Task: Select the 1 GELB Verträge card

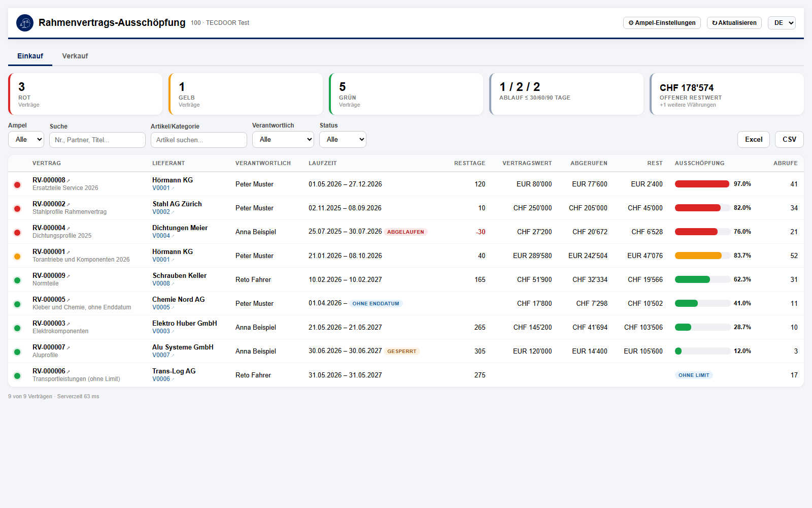Action: [246, 94]
